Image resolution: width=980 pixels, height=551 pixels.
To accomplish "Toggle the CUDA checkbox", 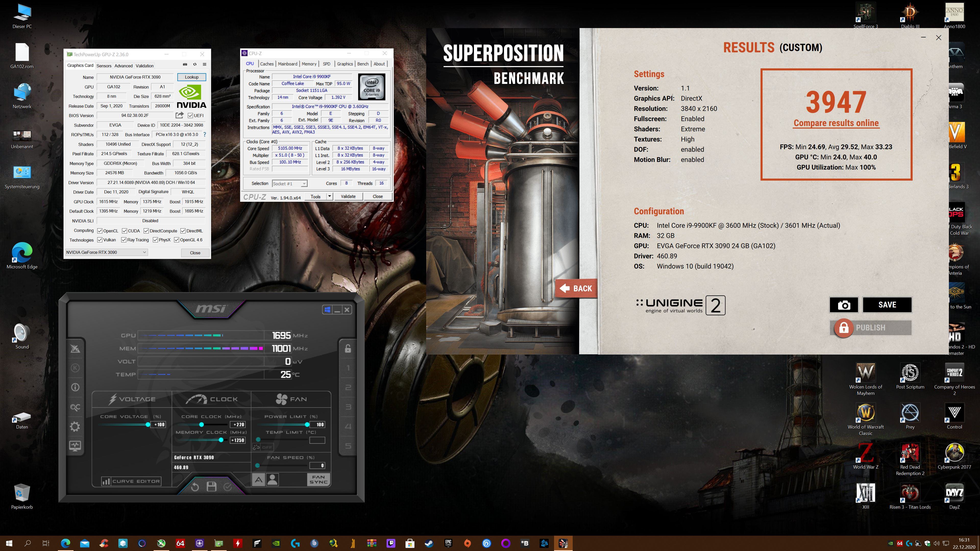I will [x=124, y=231].
